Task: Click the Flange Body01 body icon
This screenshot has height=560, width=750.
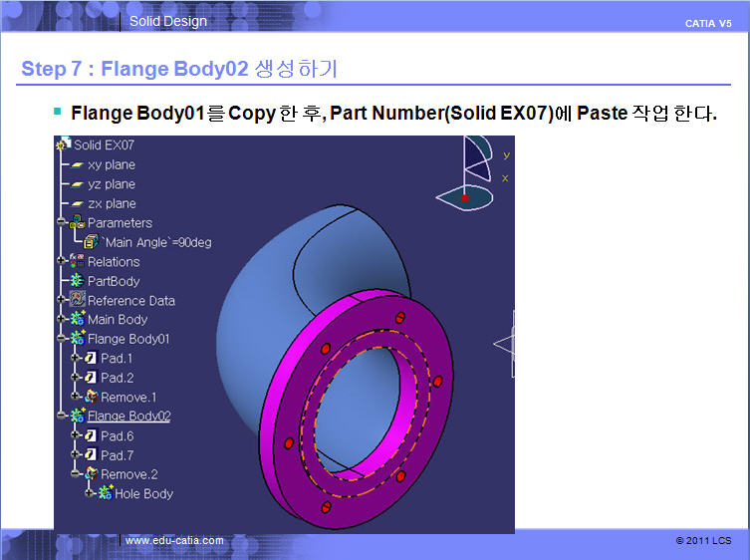Action: point(78,338)
